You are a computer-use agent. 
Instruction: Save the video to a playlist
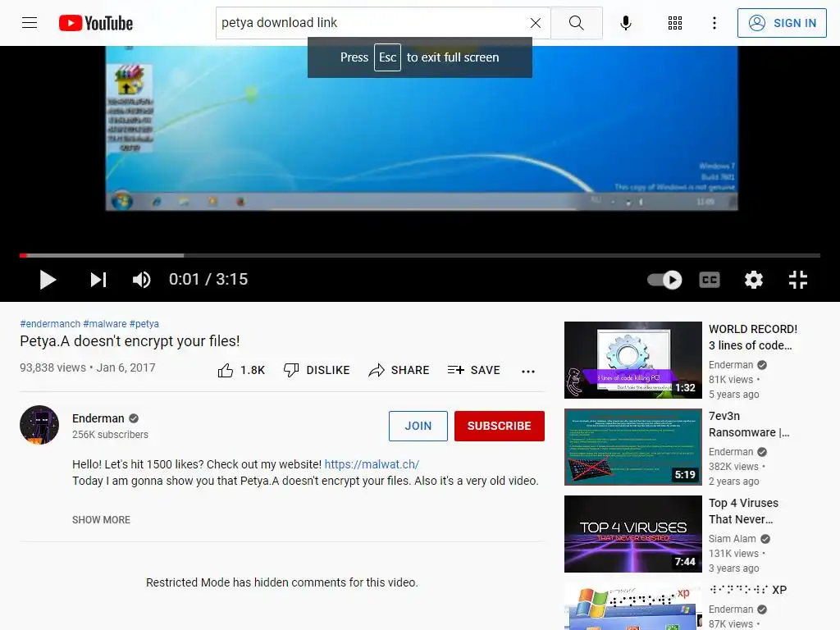(x=473, y=370)
